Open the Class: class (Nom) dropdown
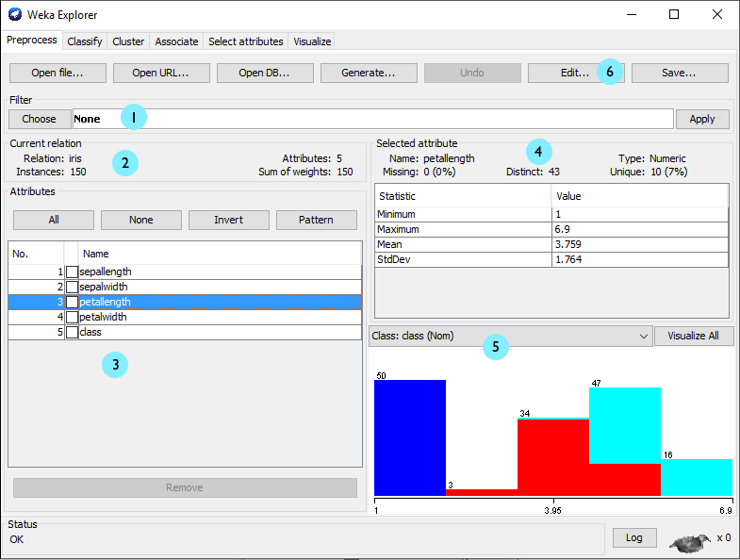 pyautogui.click(x=510, y=337)
